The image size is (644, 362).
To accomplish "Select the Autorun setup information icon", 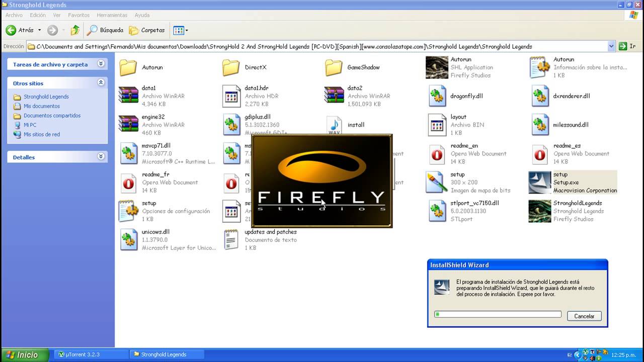I will coord(539,67).
